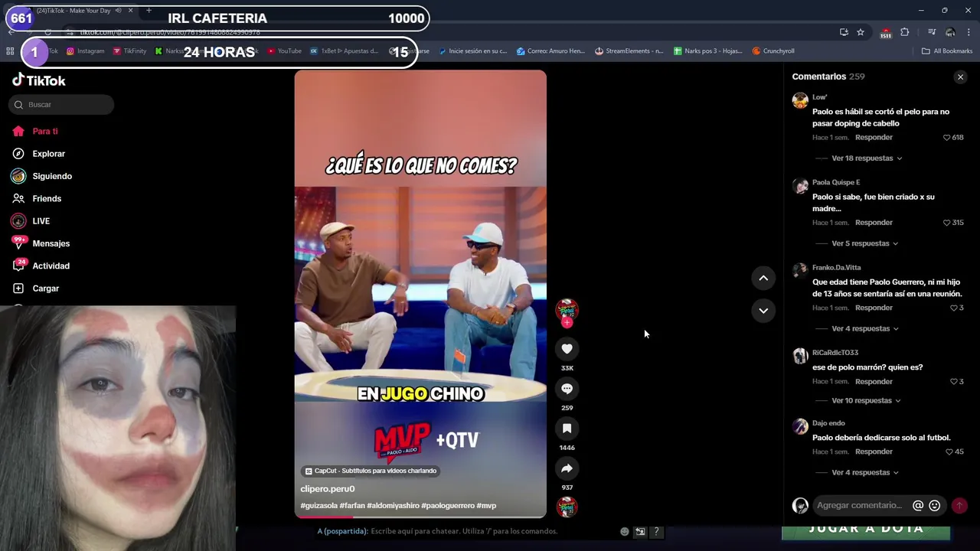This screenshot has height=551, width=980.
Task: Follow the author via avatar plus badge
Action: click(567, 322)
